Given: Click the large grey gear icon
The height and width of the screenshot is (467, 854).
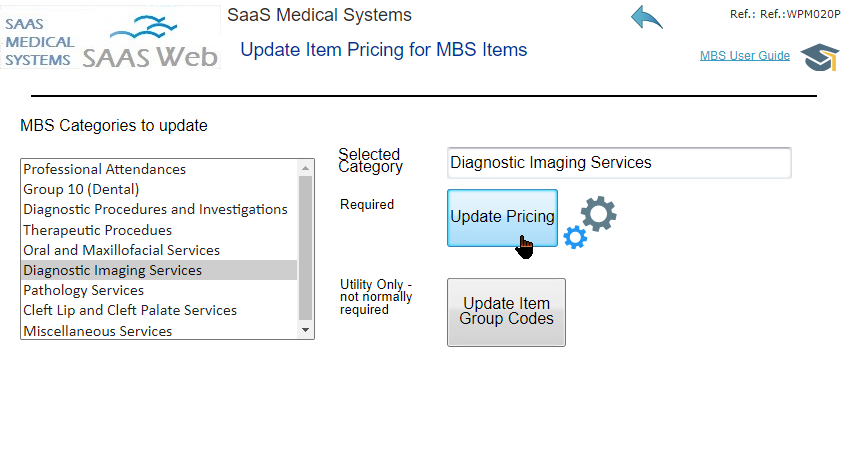Looking at the screenshot, I should [x=599, y=214].
